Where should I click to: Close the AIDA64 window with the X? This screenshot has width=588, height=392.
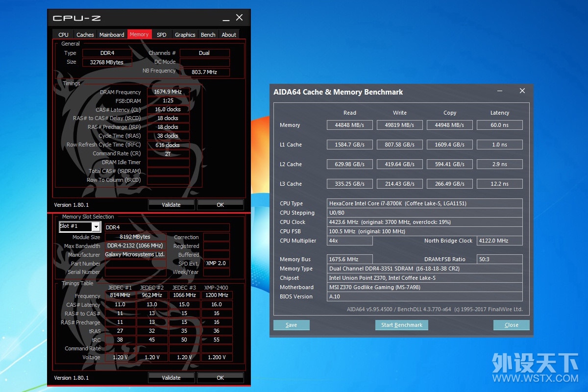click(522, 91)
